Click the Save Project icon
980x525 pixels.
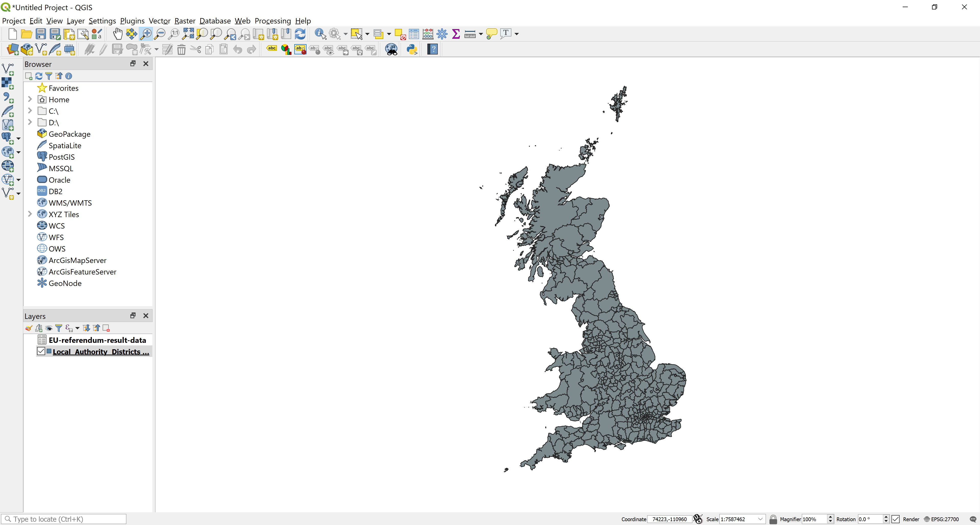tap(41, 34)
